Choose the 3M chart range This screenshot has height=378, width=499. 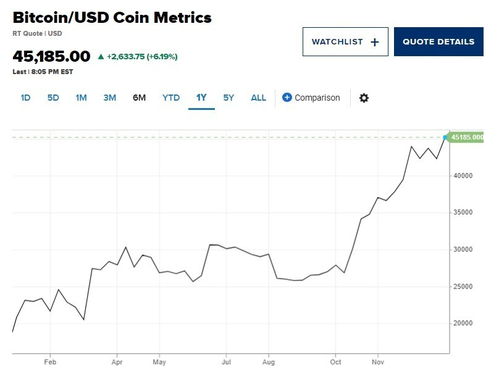point(110,98)
